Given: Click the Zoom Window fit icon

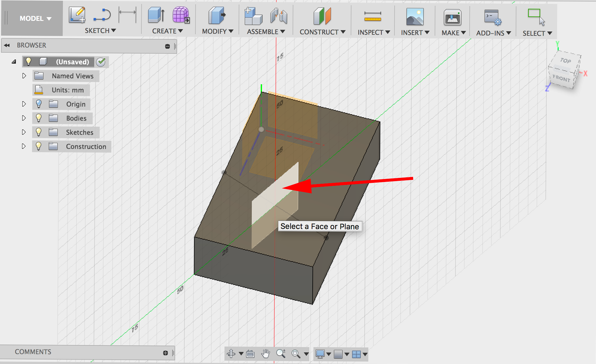Looking at the screenshot, I should [296, 354].
